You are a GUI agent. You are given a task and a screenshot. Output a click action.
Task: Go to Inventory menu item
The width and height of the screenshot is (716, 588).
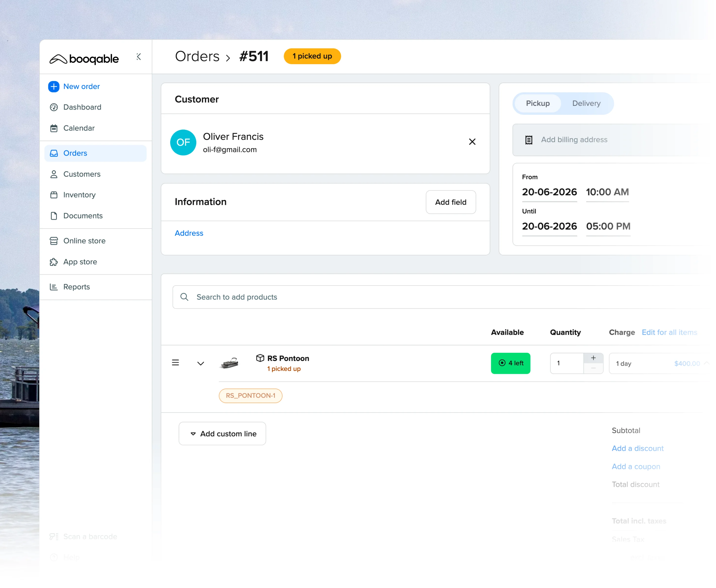point(79,195)
